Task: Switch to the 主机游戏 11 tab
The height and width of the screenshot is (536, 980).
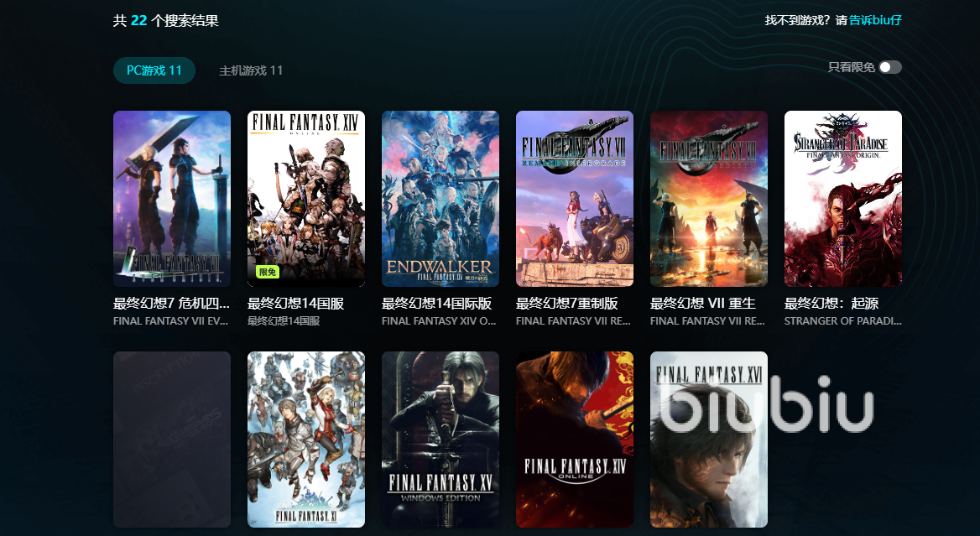Action: (251, 70)
